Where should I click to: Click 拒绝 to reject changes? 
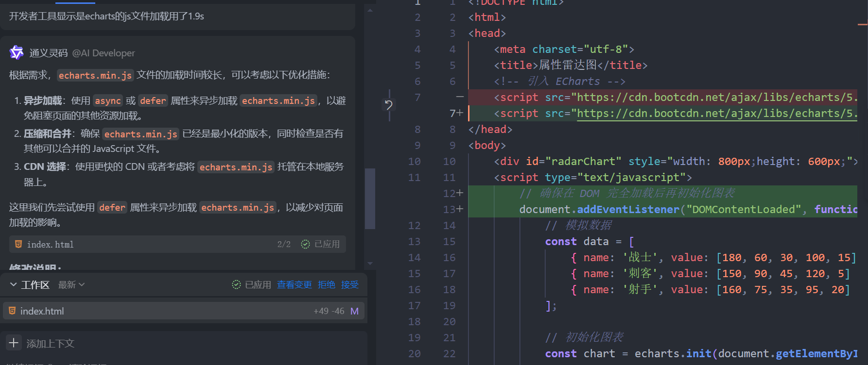pyautogui.click(x=326, y=284)
